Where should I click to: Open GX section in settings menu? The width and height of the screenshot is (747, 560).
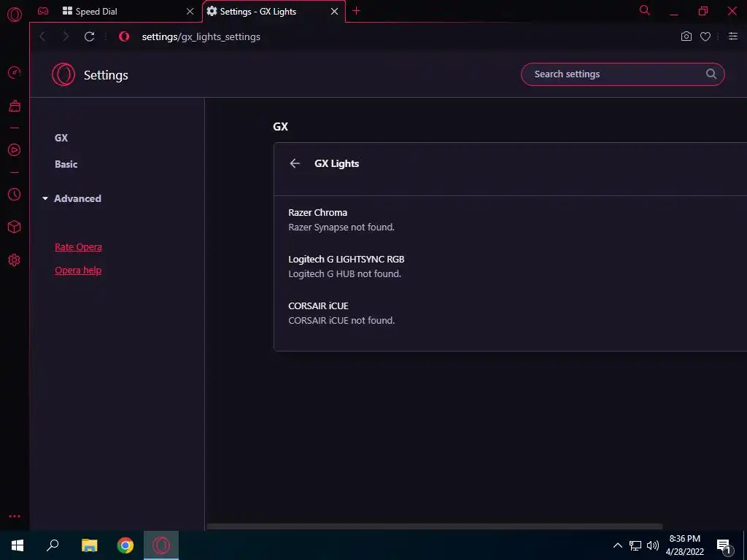point(61,138)
